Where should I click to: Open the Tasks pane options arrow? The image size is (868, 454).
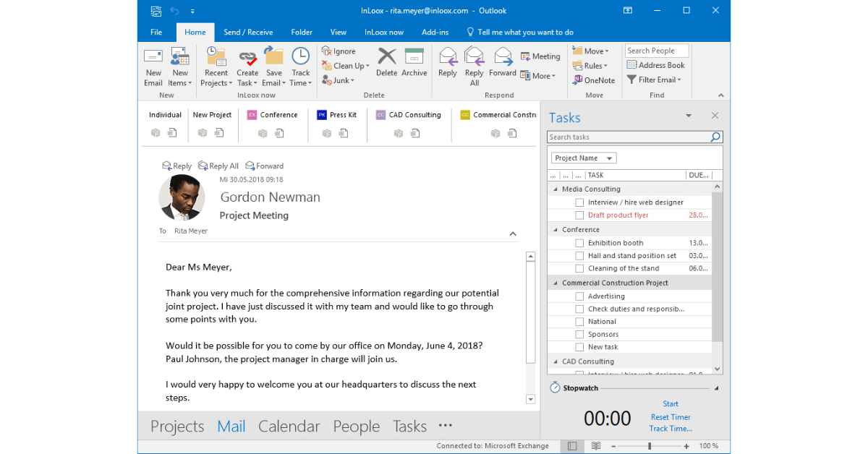tap(689, 116)
